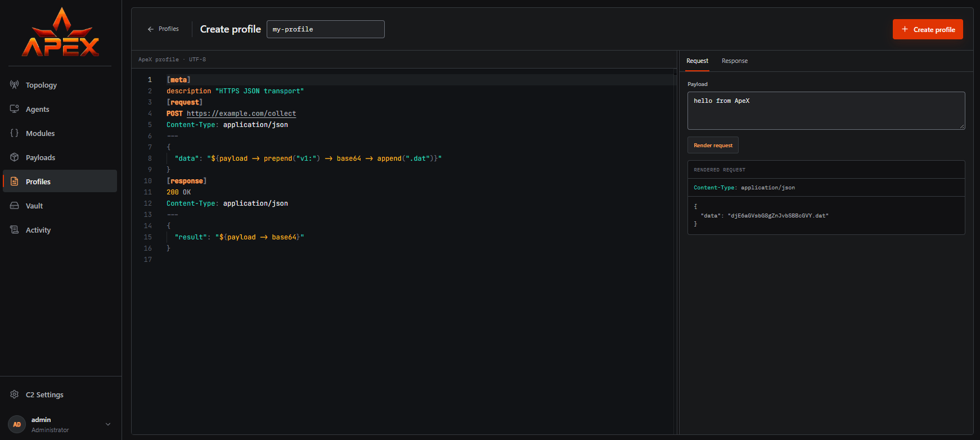
Task: Click the [request] section header line
Action: tap(185, 102)
